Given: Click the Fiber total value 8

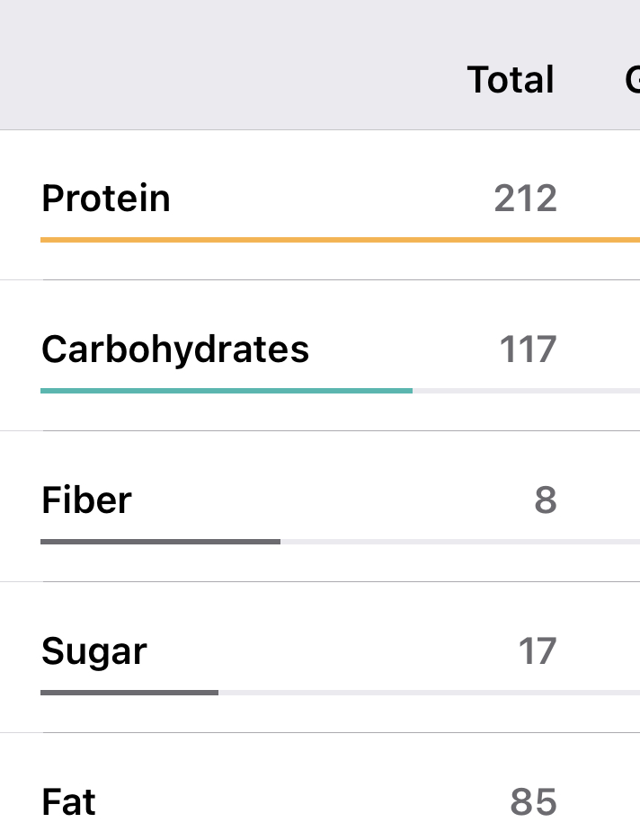Looking at the screenshot, I should coord(545,500).
